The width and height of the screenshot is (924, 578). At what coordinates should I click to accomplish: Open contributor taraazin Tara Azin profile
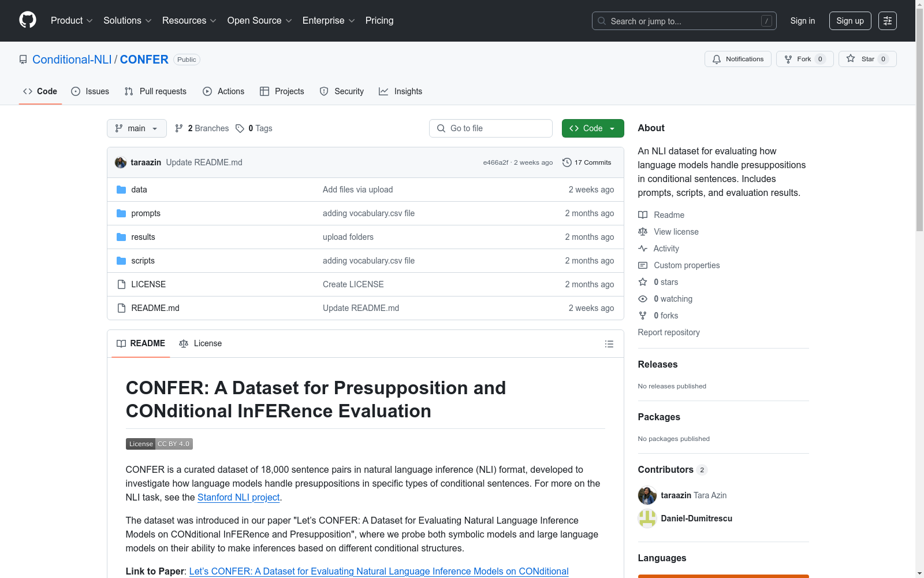(694, 495)
